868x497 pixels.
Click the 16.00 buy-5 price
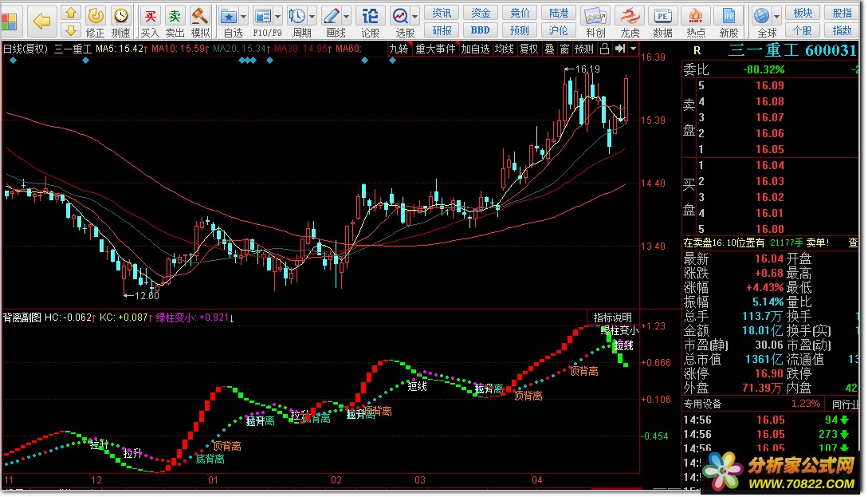click(770, 229)
